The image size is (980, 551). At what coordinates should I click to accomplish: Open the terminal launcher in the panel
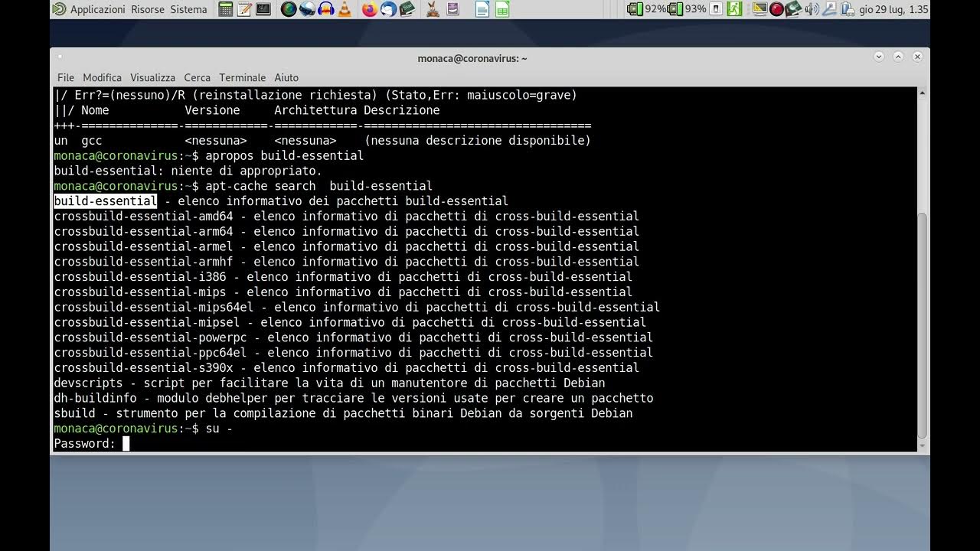[x=263, y=9]
